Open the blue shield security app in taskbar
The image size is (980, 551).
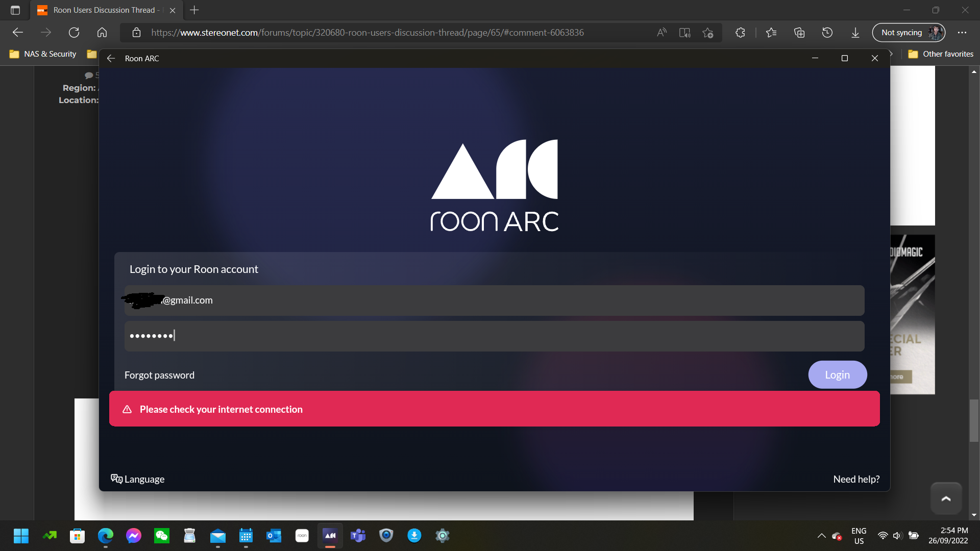tap(386, 536)
